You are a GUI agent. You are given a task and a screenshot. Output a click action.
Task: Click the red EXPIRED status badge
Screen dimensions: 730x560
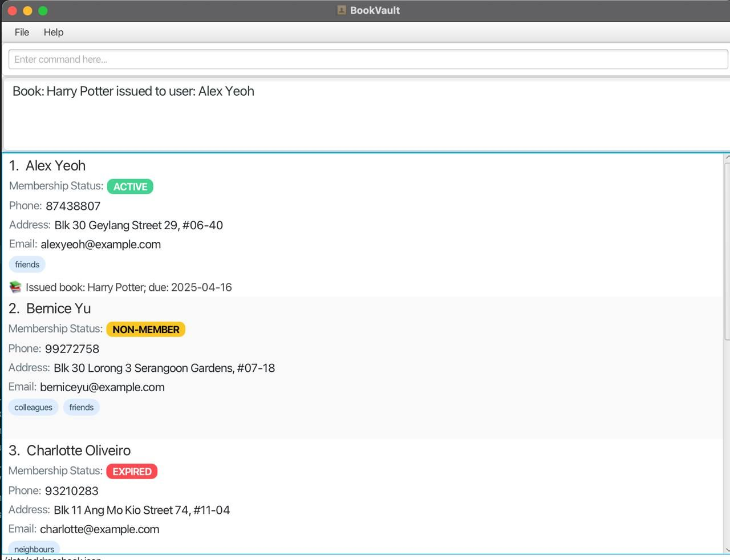coord(132,472)
